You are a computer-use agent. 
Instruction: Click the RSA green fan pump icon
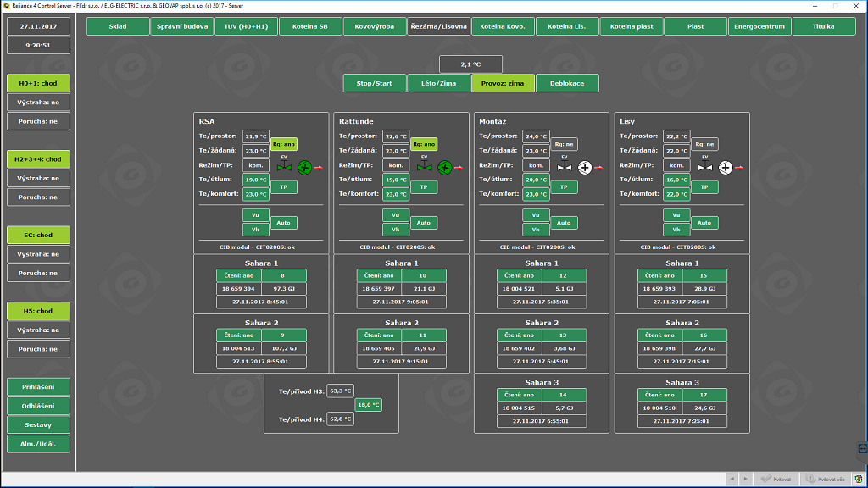[x=304, y=168]
